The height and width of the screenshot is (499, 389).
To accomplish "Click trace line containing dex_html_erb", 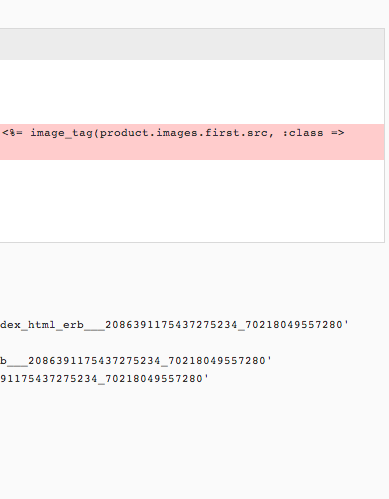I will coord(174,325).
